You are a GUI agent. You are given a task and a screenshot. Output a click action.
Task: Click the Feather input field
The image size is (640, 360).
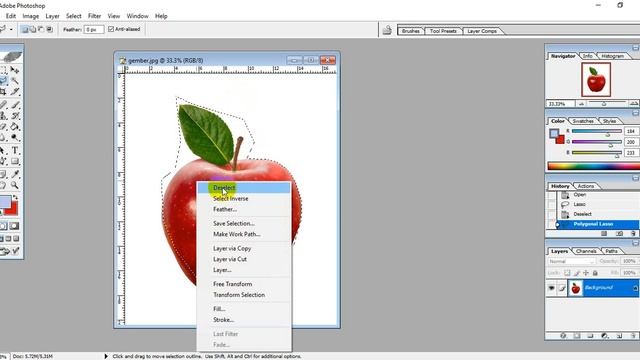click(93, 29)
